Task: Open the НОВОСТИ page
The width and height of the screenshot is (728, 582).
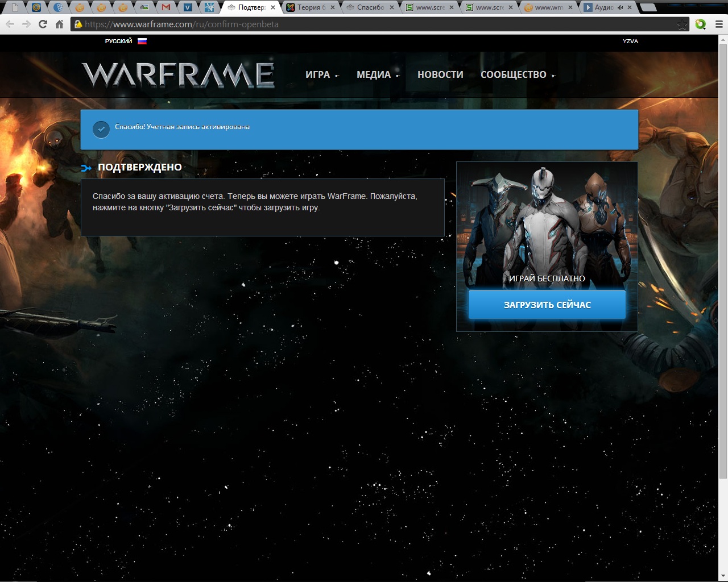Action: click(x=440, y=74)
